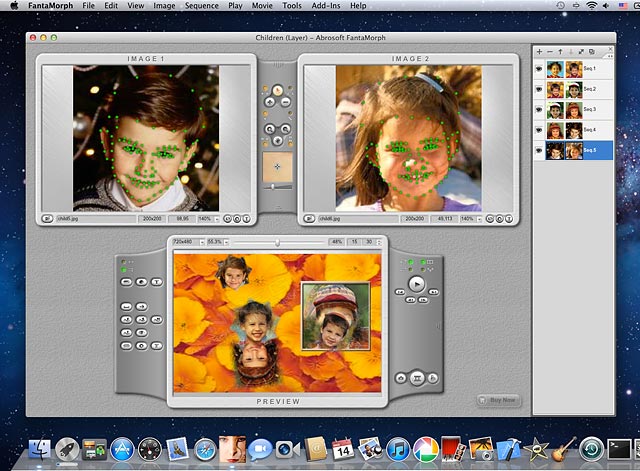Open the Finder from the Dock
Image resolution: width=640 pixels, height=471 pixels.
40,450
